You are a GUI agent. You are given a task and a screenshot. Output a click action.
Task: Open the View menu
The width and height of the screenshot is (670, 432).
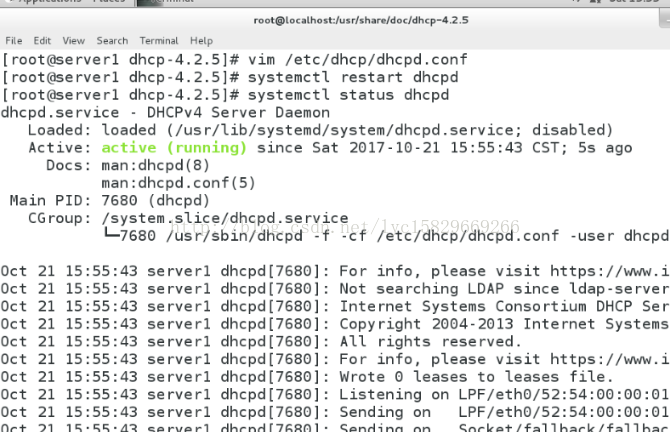pos(73,41)
